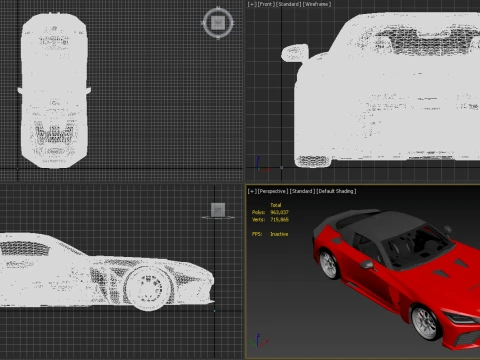Open the [Default Shading] menu
This screenshot has width=480, height=360.
coord(336,191)
